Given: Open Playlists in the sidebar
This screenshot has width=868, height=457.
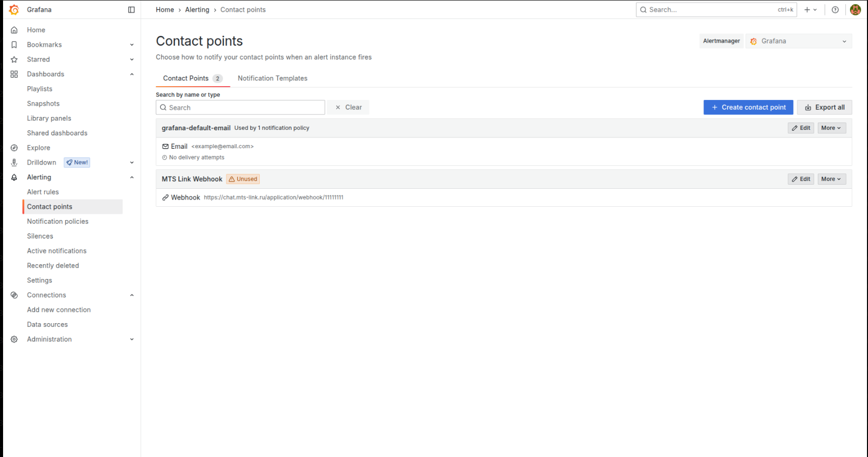Looking at the screenshot, I should pos(39,89).
